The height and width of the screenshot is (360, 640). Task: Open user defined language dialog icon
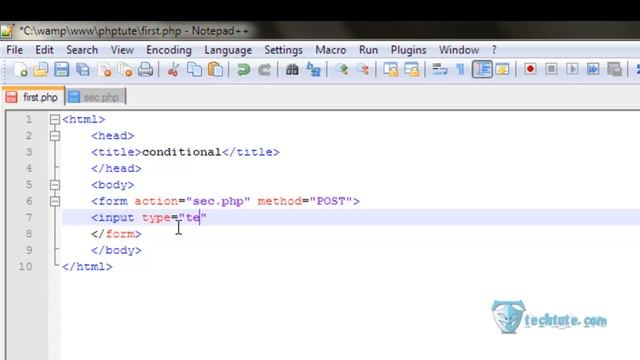tap(502, 70)
